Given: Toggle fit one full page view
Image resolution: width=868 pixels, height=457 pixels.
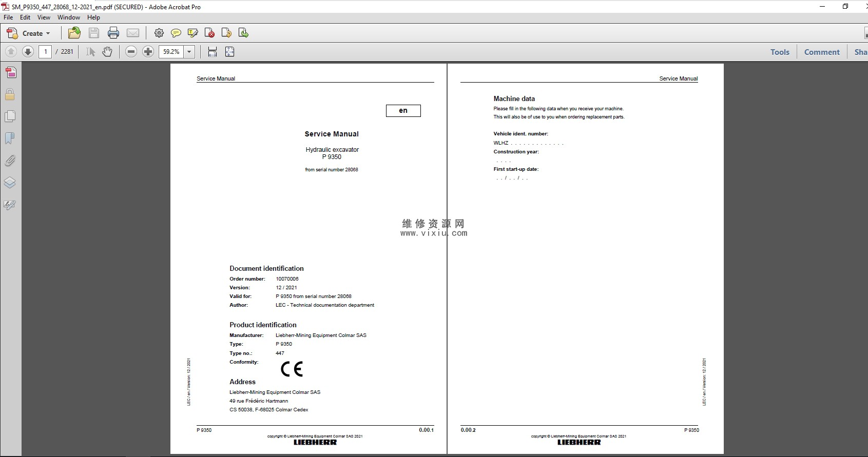Looking at the screenshot, I should coord(229,52).
